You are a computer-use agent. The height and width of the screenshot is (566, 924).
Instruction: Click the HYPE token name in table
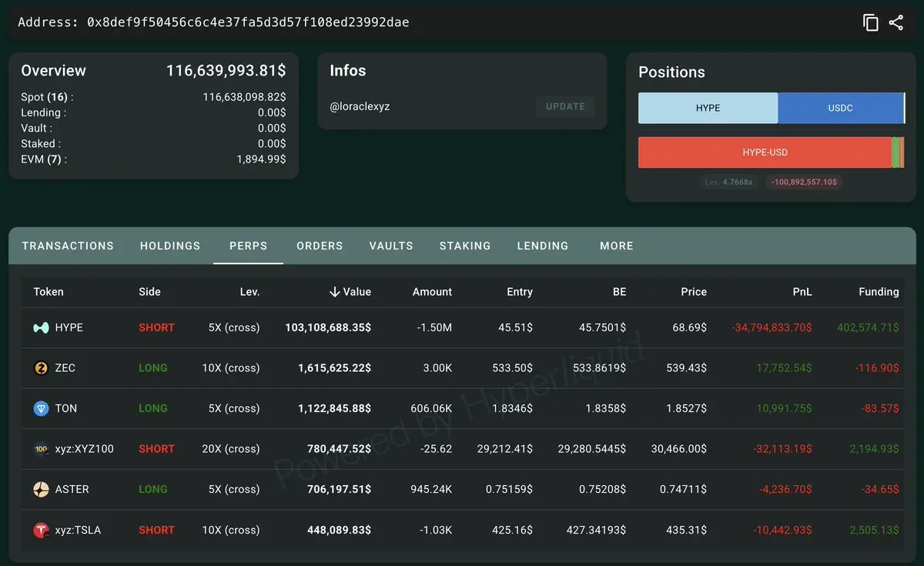(69, 327)
